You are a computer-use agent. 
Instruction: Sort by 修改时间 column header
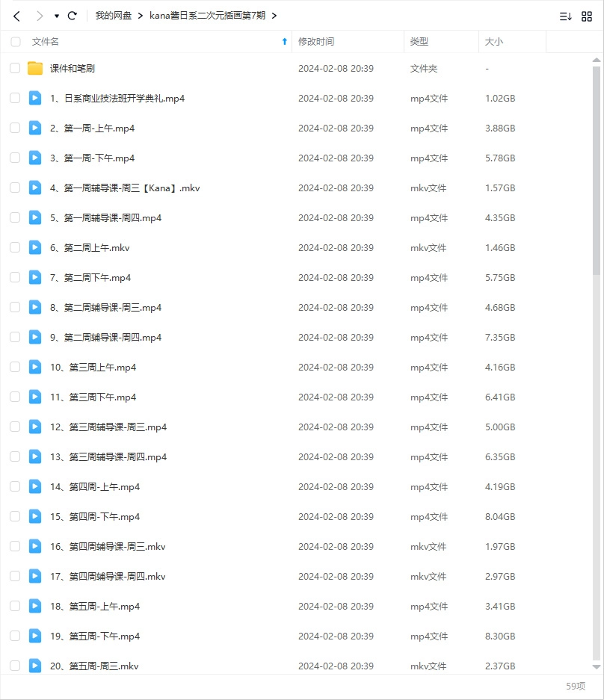(x=316, y=42)
